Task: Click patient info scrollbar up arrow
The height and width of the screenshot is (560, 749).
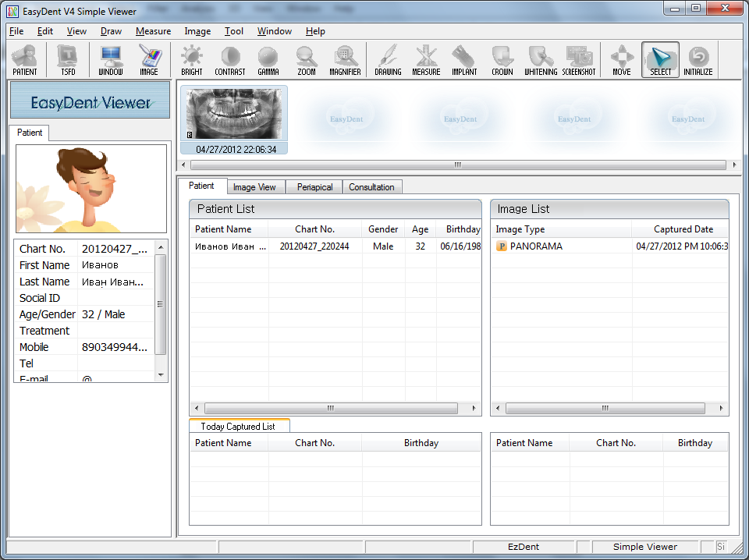Action: point(161,246)
